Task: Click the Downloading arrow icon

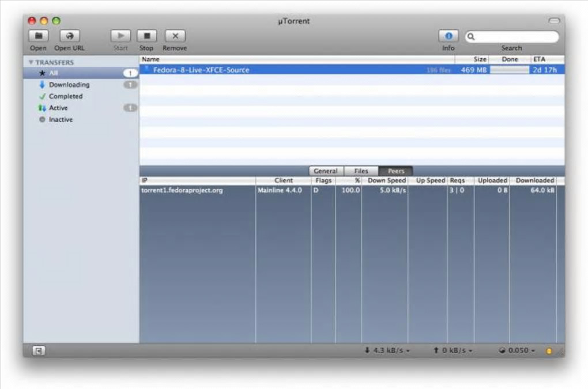Action: (42, 85)
